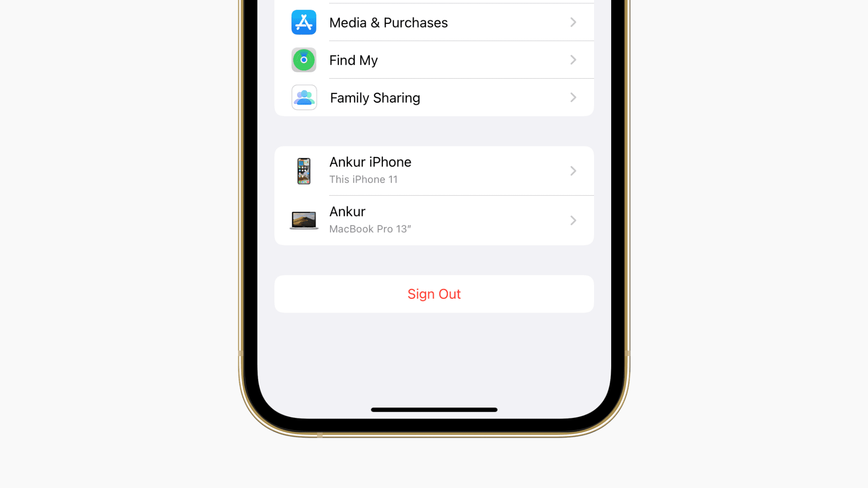
Task: Select Ankur MacBook Pro 13 item
Action: click(x=434, y=220)
